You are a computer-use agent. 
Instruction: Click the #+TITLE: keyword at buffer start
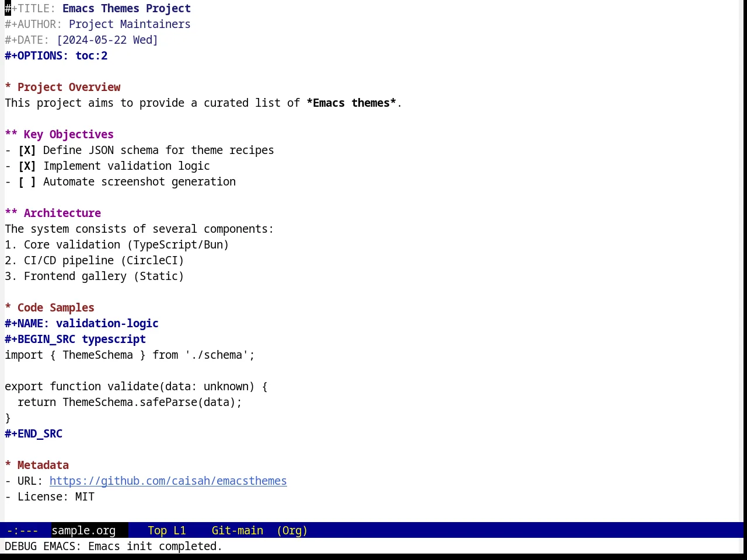(30, 9)
